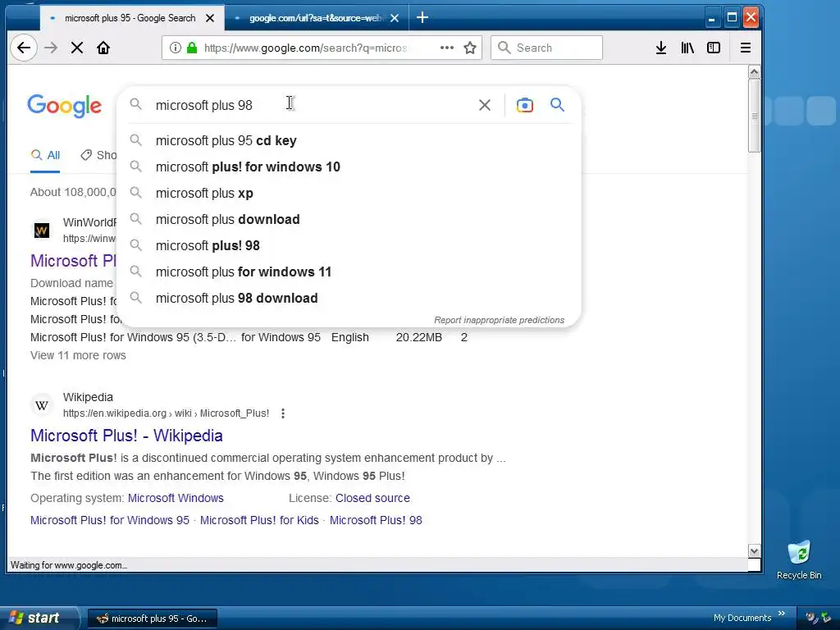This screenshot has height=630, width=840.
Task: Pick the 'microsoft plus xp' suggestion
Action: (x=349, y=193)
